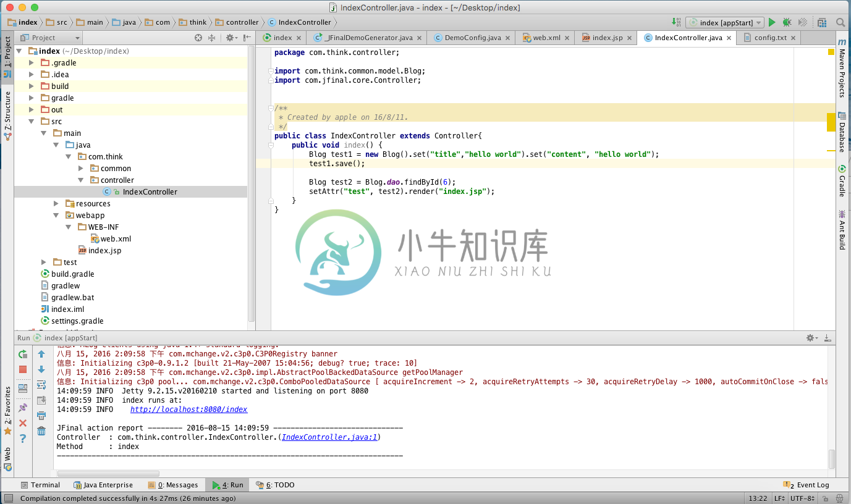This screenshot has width=851, height=504.
Task: Hide the Project tool window
Action: (x=247, y=38)
